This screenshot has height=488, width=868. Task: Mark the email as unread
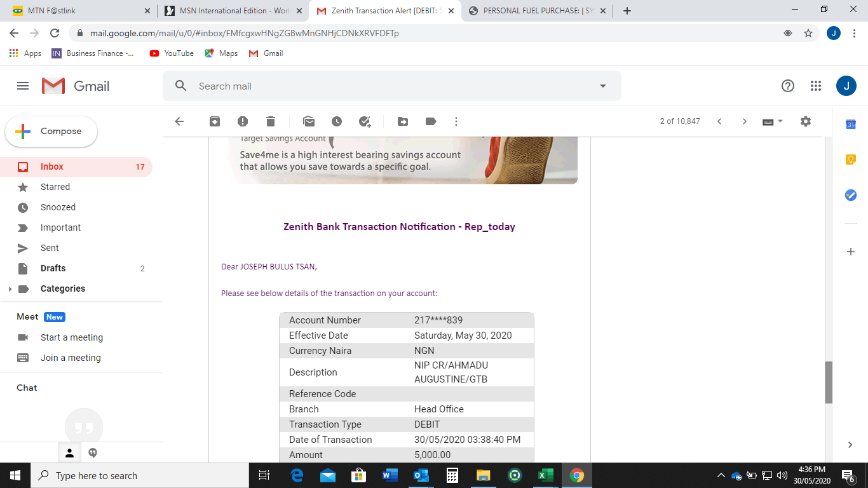click(x=309, y=121)
